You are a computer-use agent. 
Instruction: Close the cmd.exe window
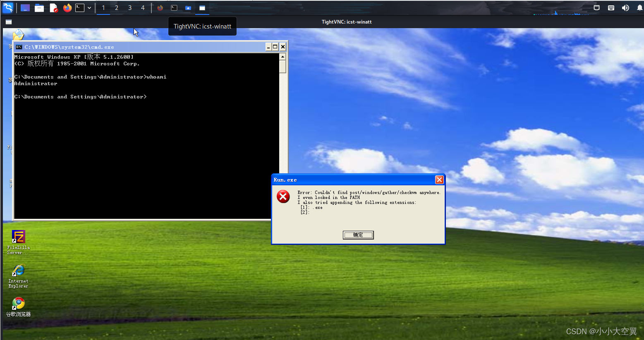282,47
